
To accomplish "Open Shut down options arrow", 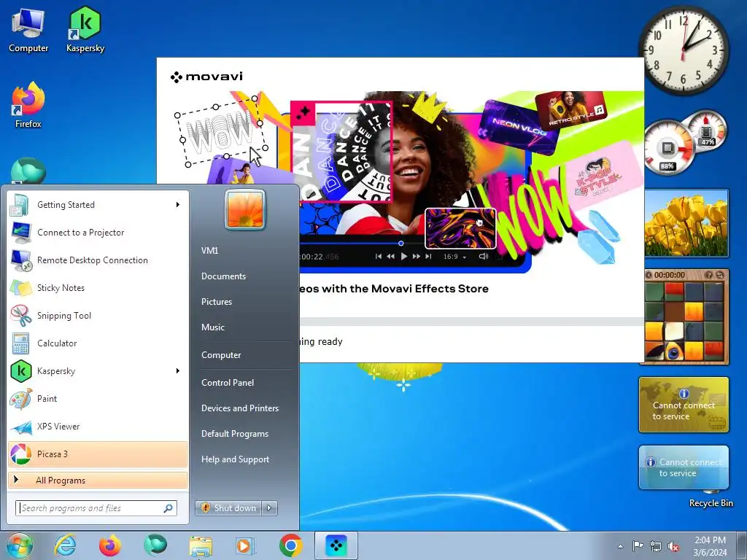I will [x=270, y=508].
